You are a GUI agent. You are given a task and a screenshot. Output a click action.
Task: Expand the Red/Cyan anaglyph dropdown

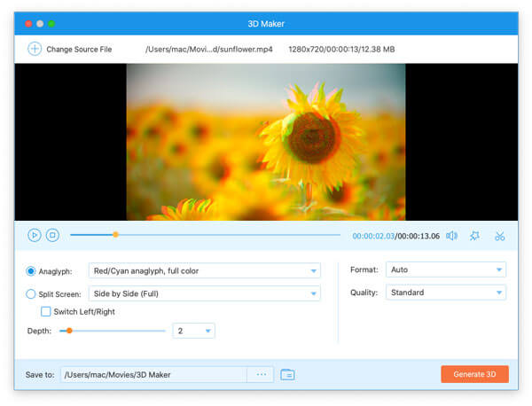click(x=313, y=271)
